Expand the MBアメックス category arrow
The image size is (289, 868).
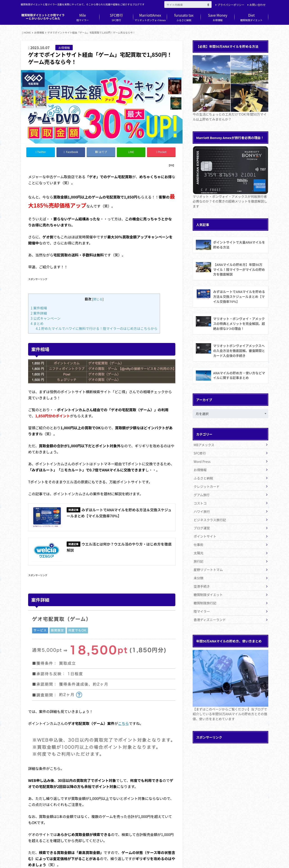[266, 444]
